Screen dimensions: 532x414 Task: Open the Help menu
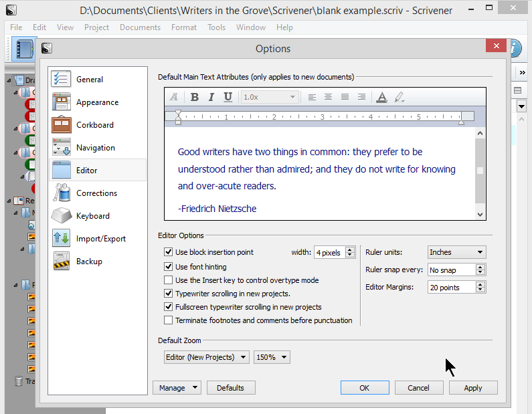(x=284, y=27)
